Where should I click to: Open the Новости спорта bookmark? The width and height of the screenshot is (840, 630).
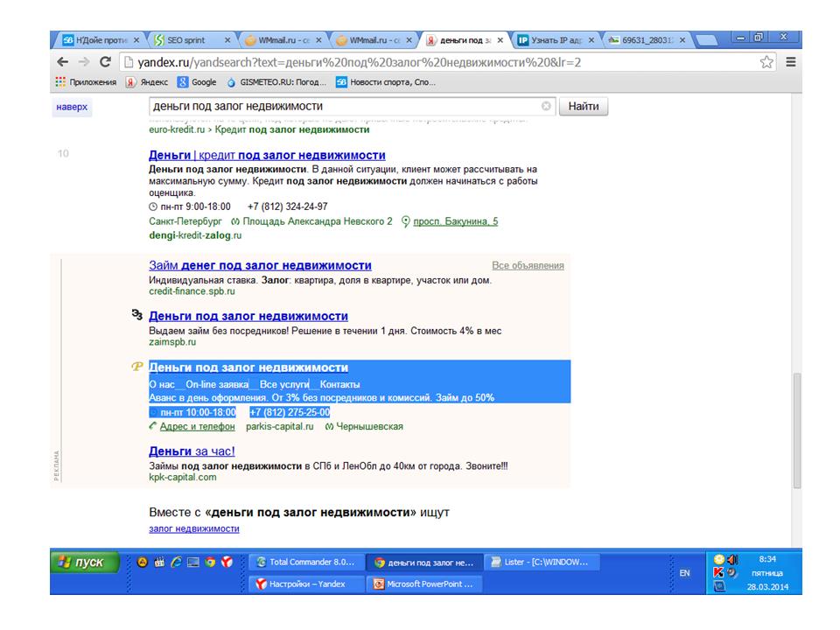(386, 82)
